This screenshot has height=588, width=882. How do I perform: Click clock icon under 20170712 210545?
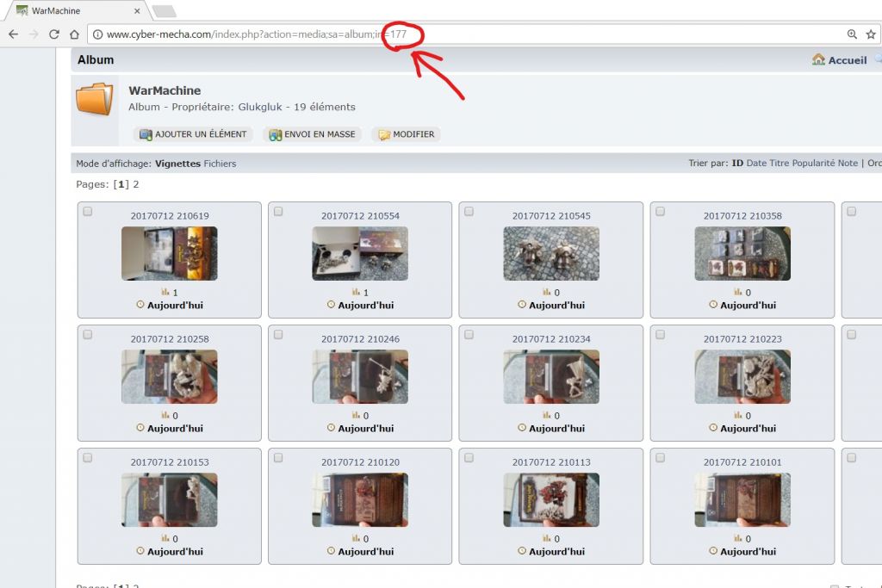[522, 305]
